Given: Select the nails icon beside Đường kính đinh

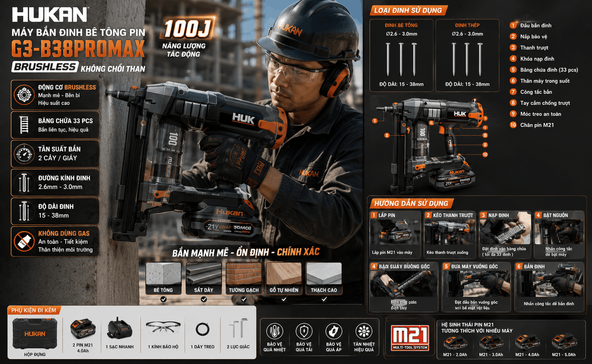Looking at the screenshot, I should 24,183.
